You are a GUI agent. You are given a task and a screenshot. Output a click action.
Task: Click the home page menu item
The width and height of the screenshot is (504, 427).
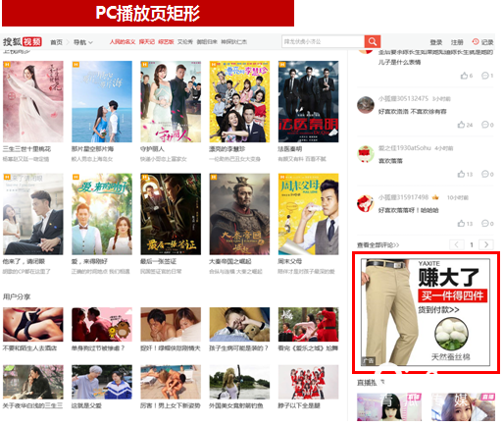[56, 42]
